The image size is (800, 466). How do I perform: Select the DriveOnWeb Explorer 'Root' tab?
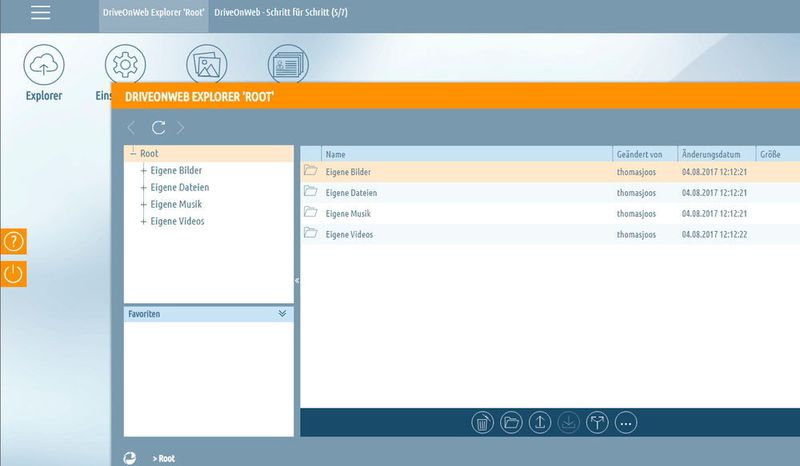[x=153, y=11]
